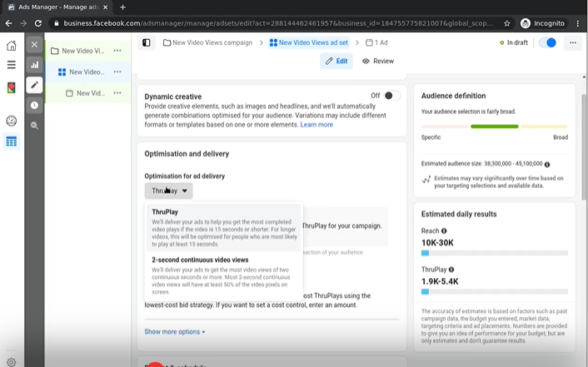This screenshot has height=367, width=588.
Task: Go back in browser history
Action: [8, 23]
